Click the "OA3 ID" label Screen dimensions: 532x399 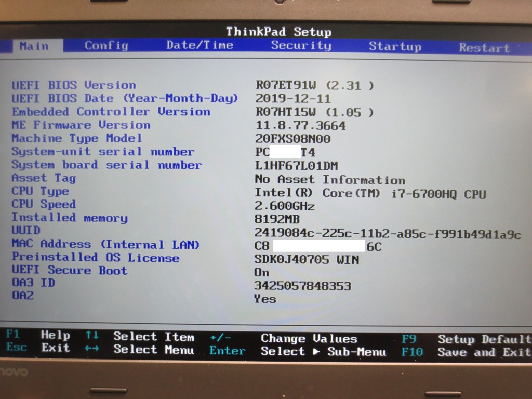click(x=33, y=283)
